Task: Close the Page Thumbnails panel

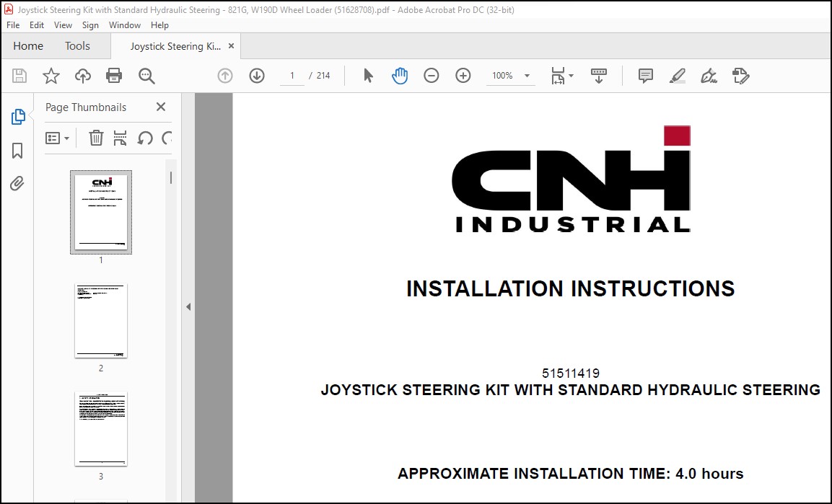Action: click(x=161, y=107)
